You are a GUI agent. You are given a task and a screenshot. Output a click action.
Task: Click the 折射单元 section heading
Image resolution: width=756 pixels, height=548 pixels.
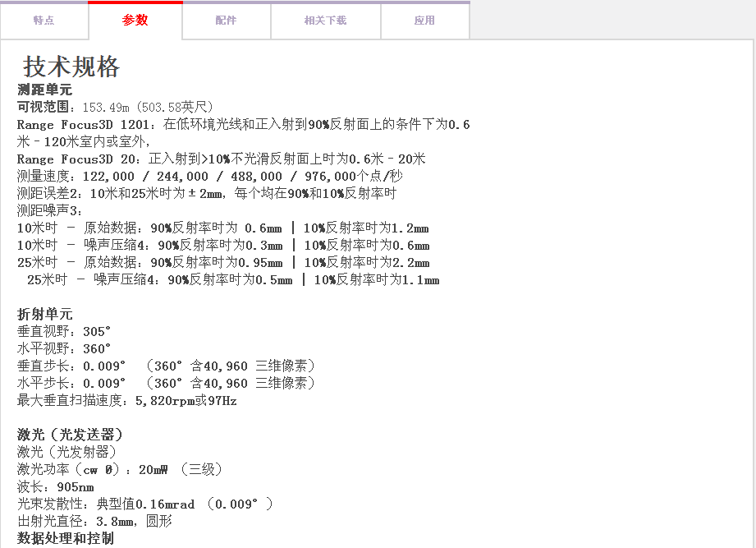click(44, 314)
